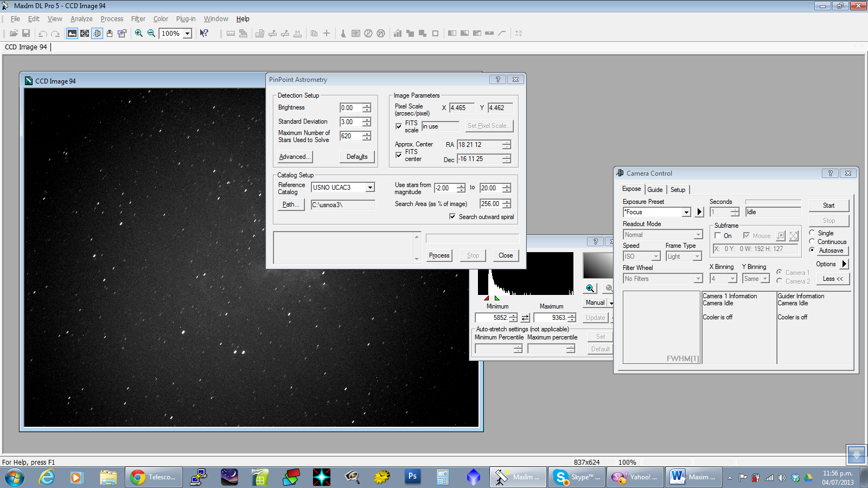The image size is (868, 488).
Task: Click the Undo arrow icon
Action: point(42,33)
